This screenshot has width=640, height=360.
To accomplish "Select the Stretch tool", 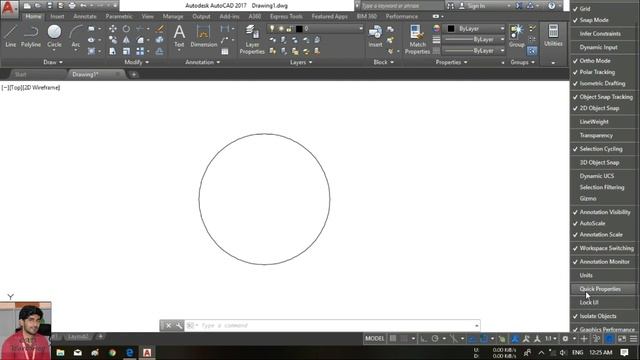I will [x=113, y=51].
